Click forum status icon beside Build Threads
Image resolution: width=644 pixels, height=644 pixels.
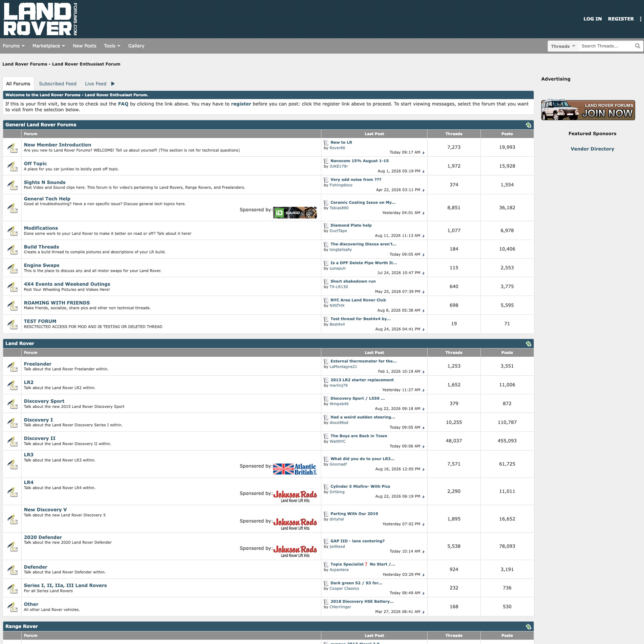(x=13, y=249)
